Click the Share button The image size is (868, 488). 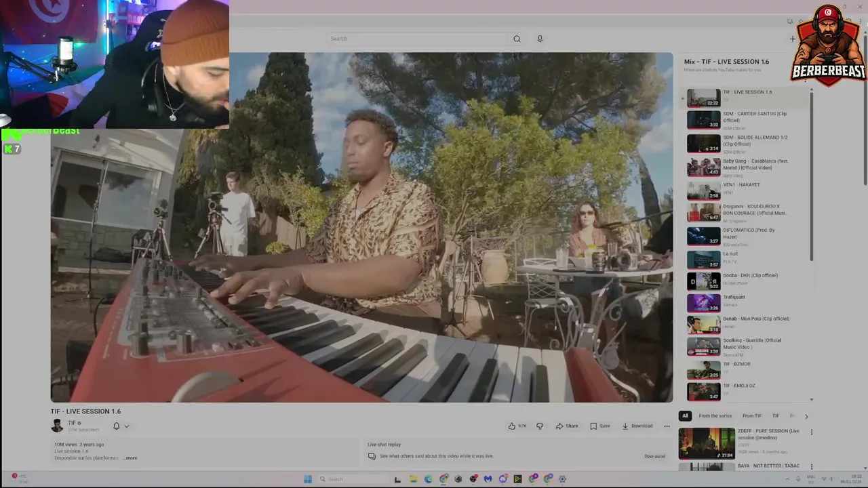pyautogui.click(x=567, y=426)
